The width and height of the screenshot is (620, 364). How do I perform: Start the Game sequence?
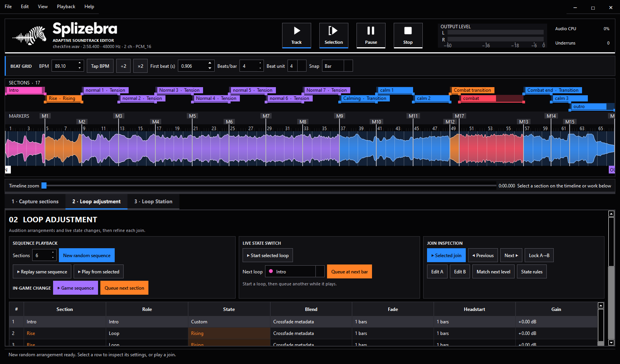tap(76, 288)
